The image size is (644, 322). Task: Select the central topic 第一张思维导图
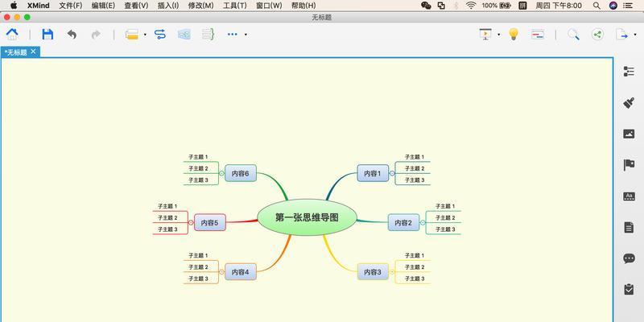tap(308, 217)
